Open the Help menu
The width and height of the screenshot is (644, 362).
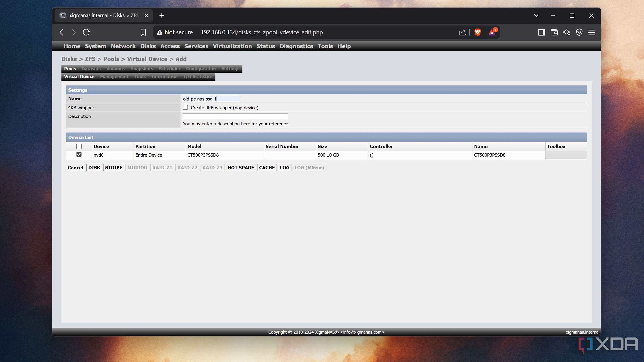tap(344, 46)
